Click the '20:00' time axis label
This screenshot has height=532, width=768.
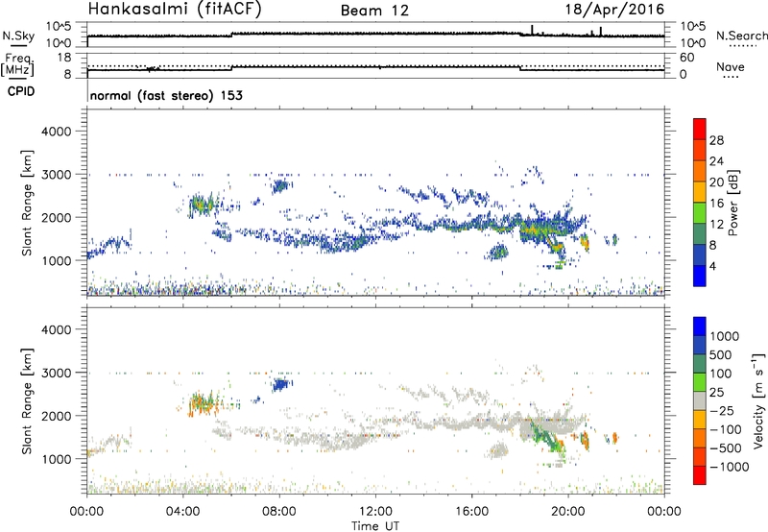click(x=567, y=511)
